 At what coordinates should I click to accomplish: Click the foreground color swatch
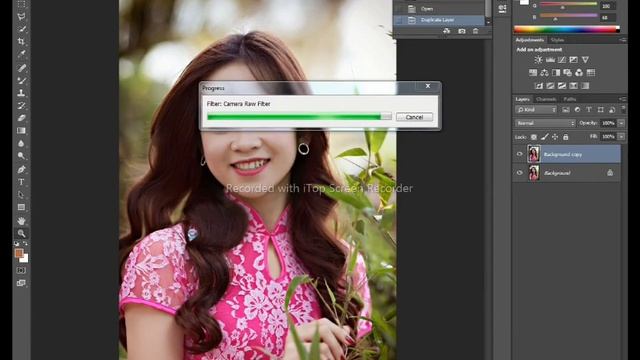point(19,253)
